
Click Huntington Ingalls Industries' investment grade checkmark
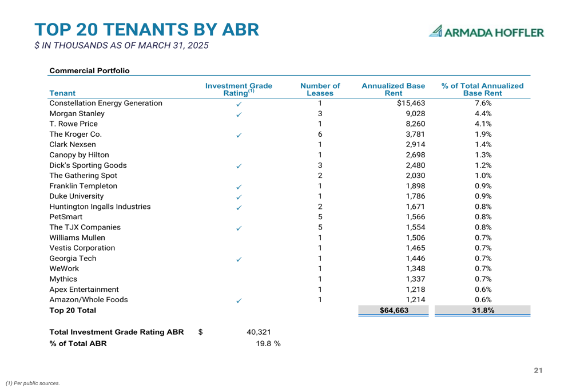pos(239,208)
